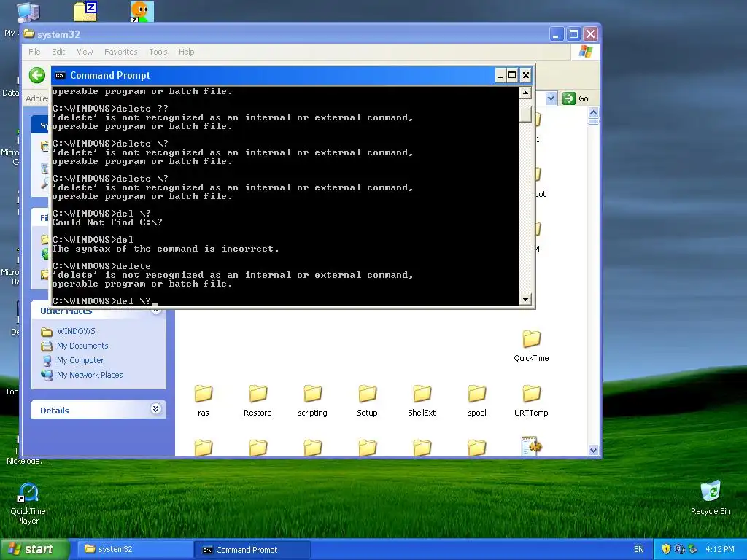Collapse the Details panel chevron
Image resolution: width=747 pixels, height=560 pixels.
coord(156,409)
